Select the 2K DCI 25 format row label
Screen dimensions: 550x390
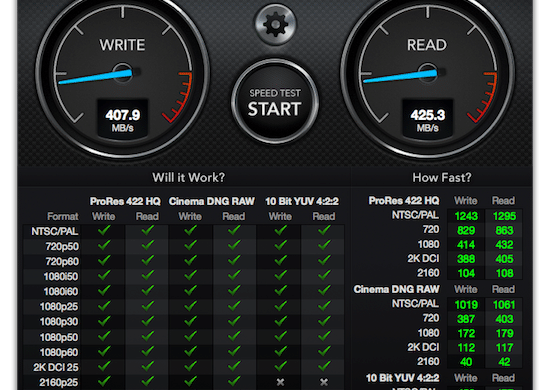(56, 368)
